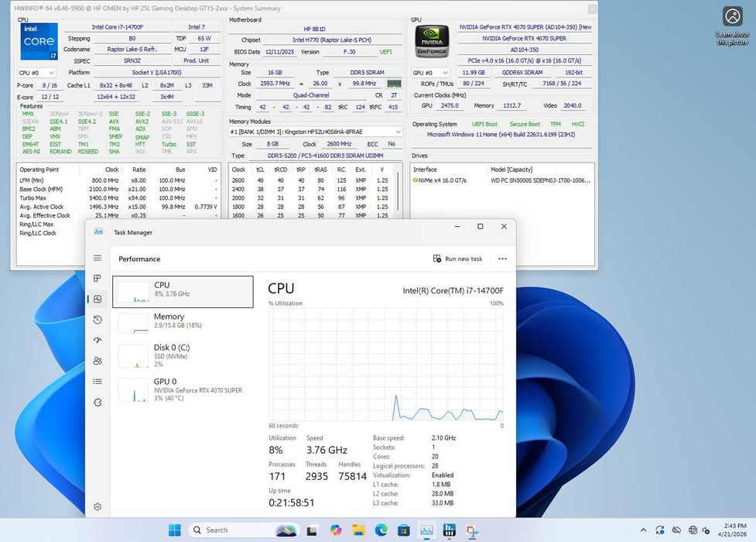Image resolution: width=756 pixels, height=542 pixels.
Task: Expand the CPU #0 selector dropdown
Action: [36, 73]
